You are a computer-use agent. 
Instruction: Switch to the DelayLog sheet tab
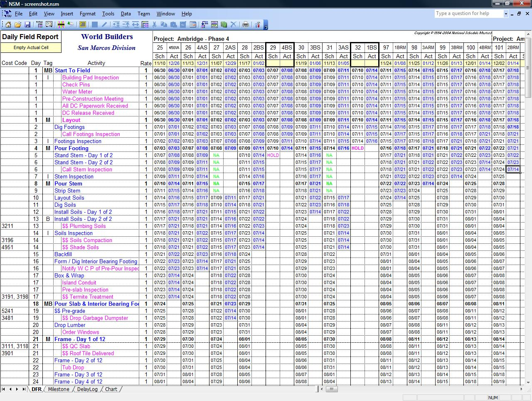point(87,389)
